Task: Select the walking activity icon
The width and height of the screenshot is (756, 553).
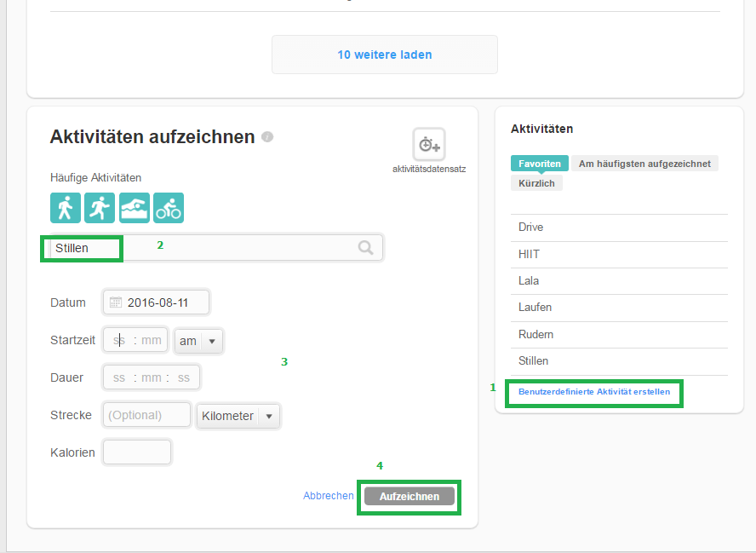Action: click(x=65, y=207)
